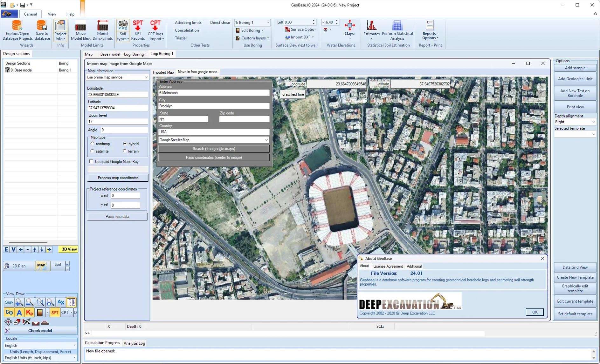
Task: Increase the water elevation spinner value
Action: 337,21
